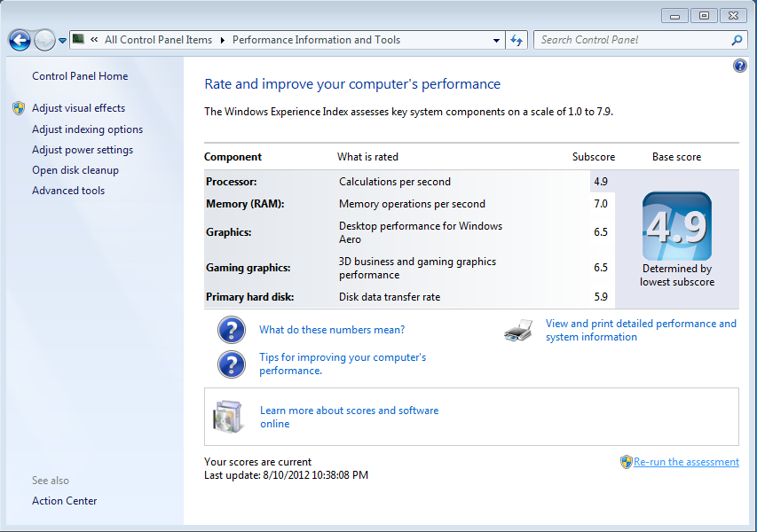The width and height of the screenshot is (757, 532).
Task: Open What do these numbers mean link
Action: click(332, 330)
